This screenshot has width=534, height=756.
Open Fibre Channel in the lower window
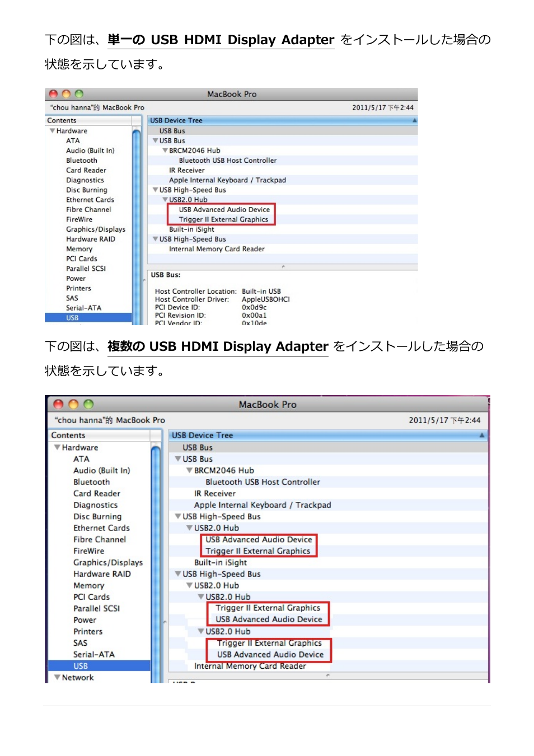point(99,539)
